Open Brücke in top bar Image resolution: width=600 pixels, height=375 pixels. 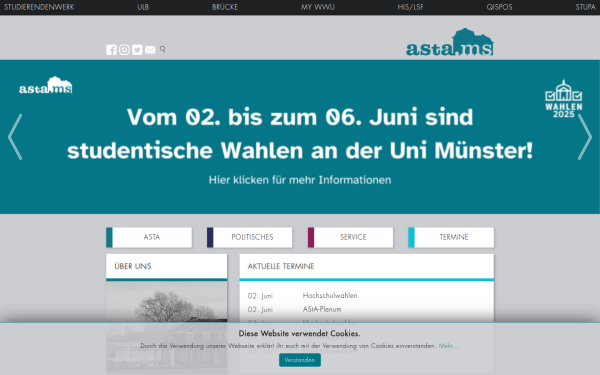[x=225, y=7]
